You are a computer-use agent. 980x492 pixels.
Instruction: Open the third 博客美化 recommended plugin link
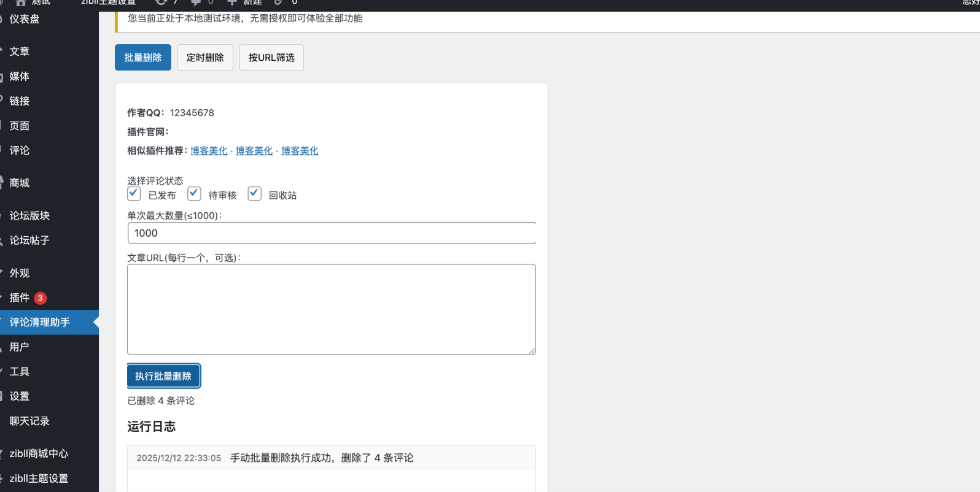(x=300, y=151)
